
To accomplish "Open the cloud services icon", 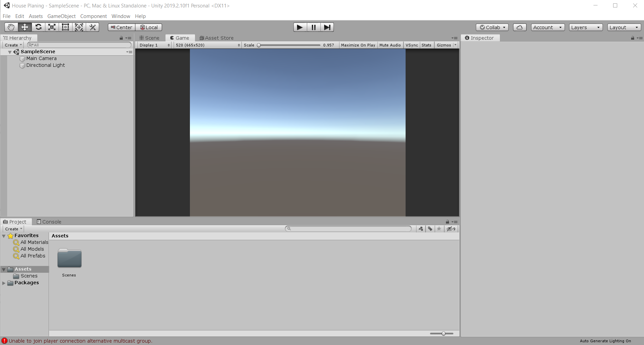I will (x=519, y=27).
